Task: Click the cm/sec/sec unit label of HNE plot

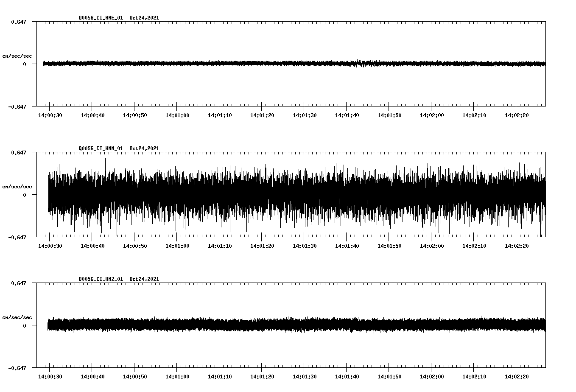Action: point(17,56)
